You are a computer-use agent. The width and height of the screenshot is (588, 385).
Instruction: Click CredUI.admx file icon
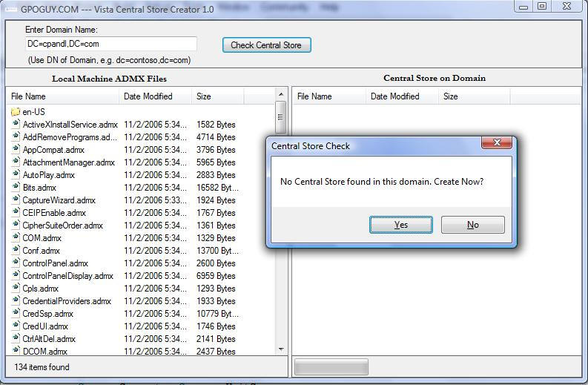click(x=16, y=326)
